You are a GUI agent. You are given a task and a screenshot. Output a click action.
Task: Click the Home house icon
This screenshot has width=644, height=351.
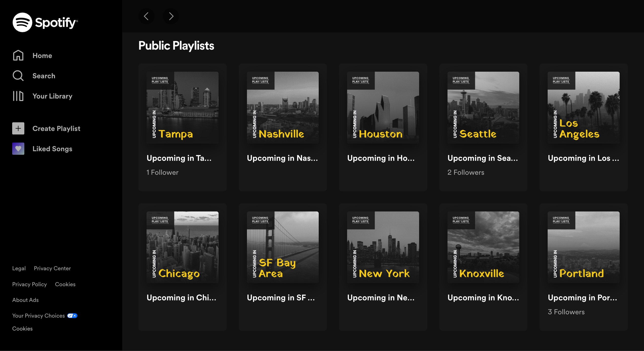click(x=18, y=55)
